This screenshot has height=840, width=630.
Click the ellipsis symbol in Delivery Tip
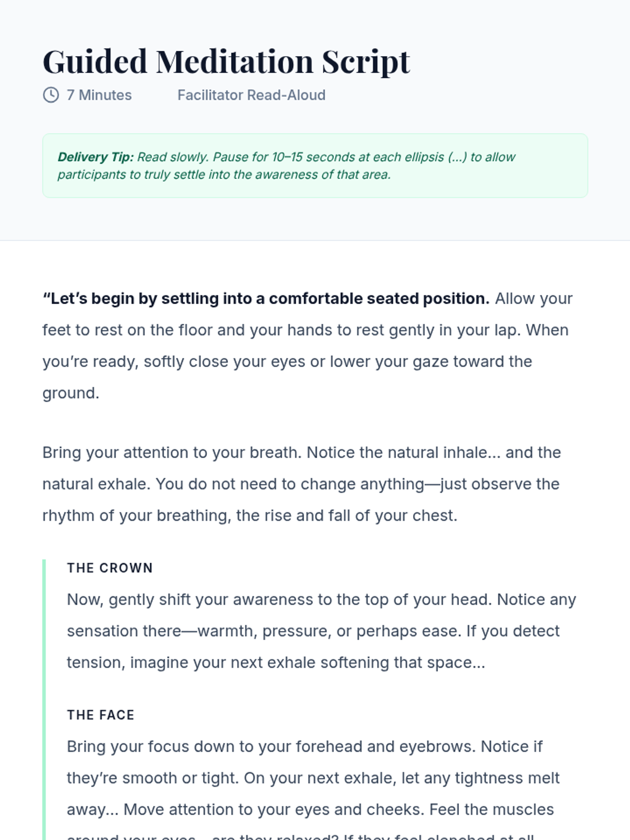click(x=457, y=157)
